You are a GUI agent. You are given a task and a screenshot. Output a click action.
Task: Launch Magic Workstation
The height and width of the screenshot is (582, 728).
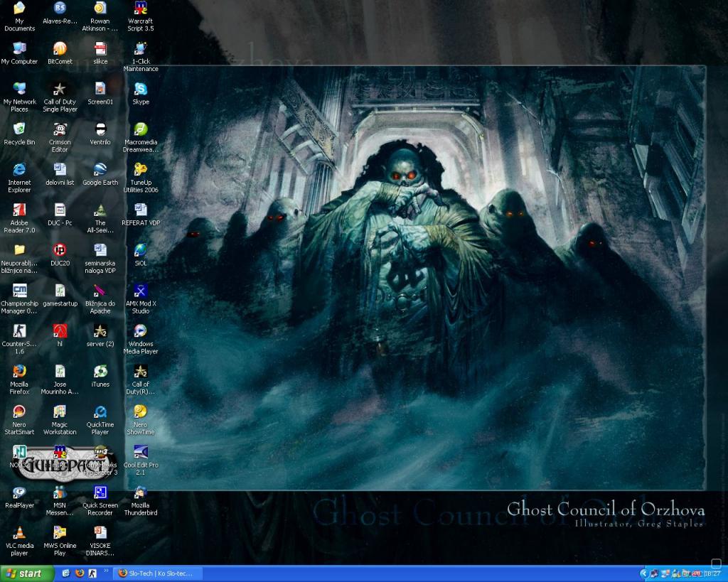[x=60, y=420]
